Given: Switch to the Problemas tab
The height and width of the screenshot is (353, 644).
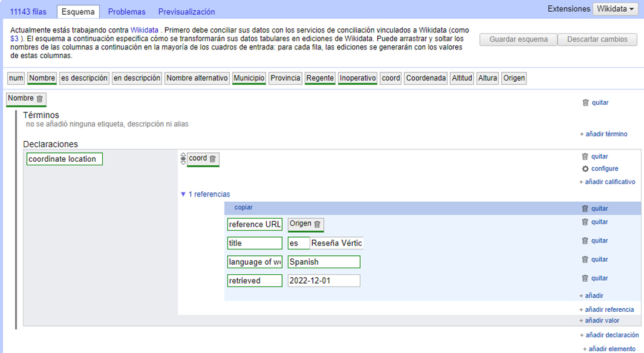Looking at the screenshot, I should (127, 12).
